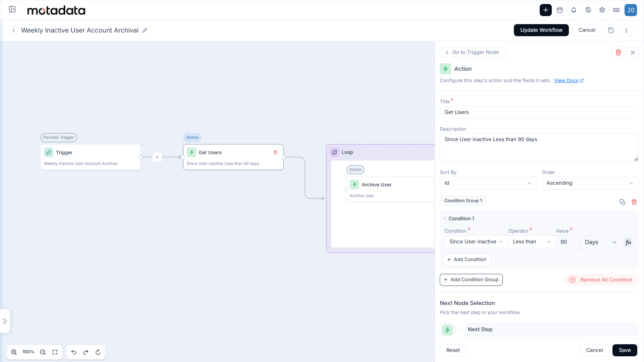Open notifications bell

tap(574, 10)
